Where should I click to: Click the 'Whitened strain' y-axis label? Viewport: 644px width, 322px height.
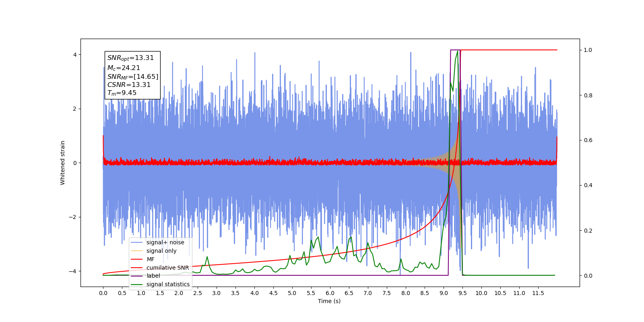[x=63, y=163]
